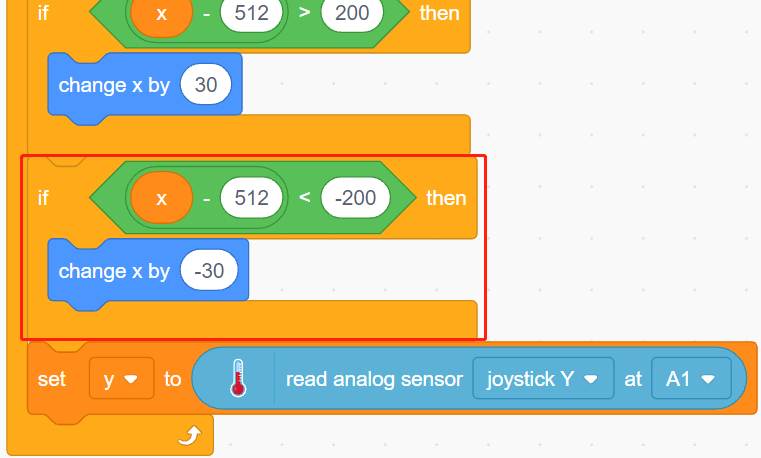The width and height of the screenshot is (761, 458).
Task: Click the 30 value in change x block
Action: pos(206,84)
